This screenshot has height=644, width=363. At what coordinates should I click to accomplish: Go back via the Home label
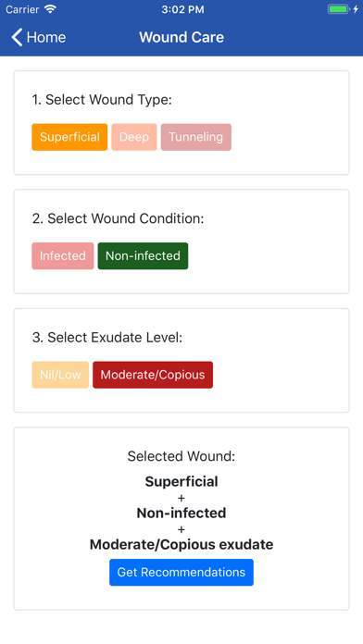click(x=46, y=37)
